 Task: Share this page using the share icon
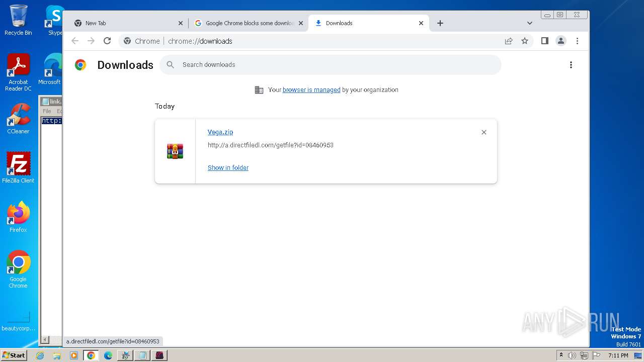point(509,41)
